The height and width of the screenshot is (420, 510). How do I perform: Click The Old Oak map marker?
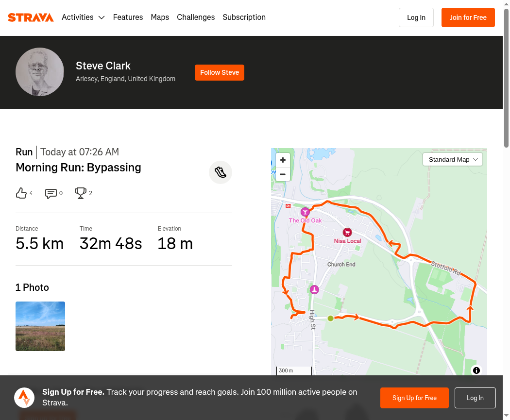pyautogui.click(x=305, y=212)
